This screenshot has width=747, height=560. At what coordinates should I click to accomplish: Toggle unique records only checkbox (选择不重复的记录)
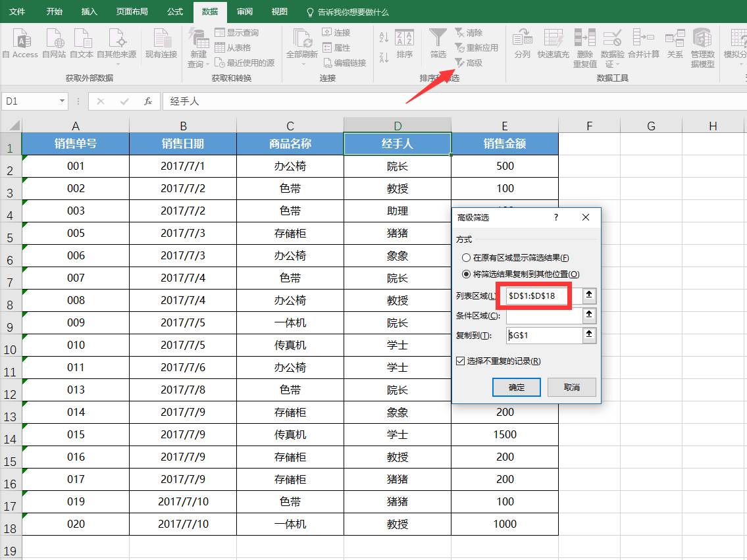460,361
